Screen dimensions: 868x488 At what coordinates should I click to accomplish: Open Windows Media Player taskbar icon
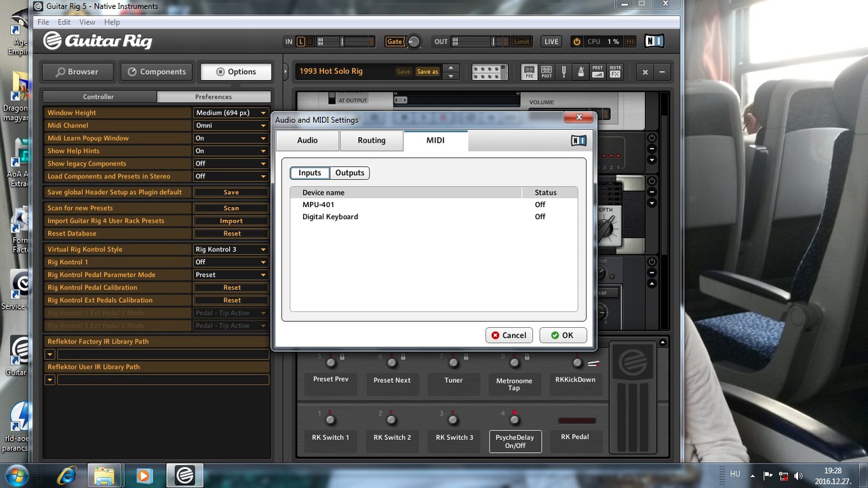coord(144,474)
